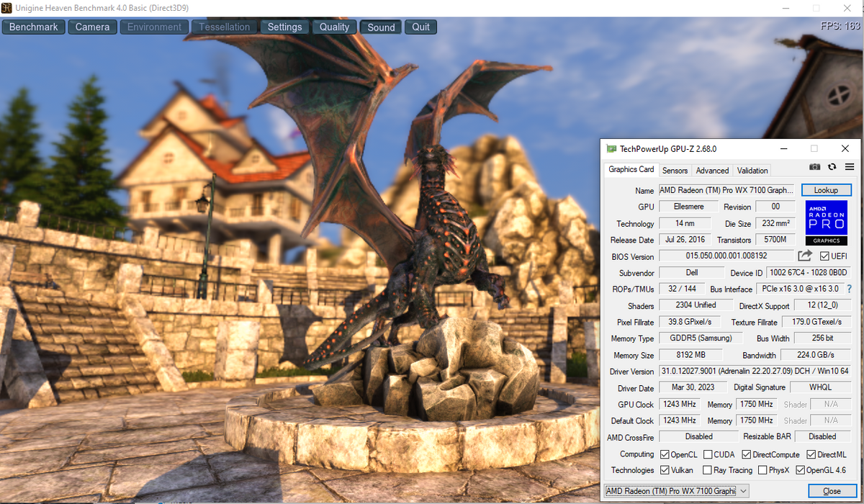This screenshot has width=864, height=504.
Task: Click the Sound toggle button
Action: 381,27
